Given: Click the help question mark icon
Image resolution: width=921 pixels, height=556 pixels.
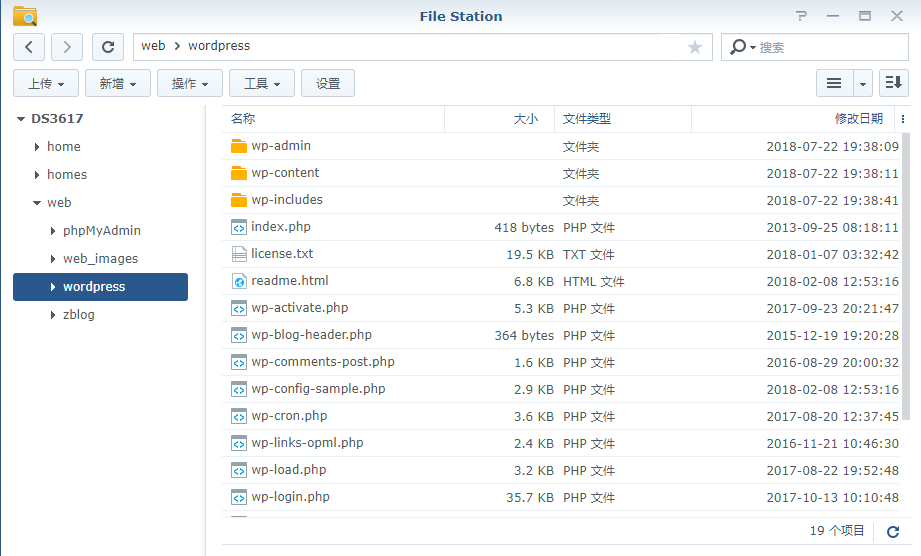Looking at the screenshot, I should pos(801,16).
